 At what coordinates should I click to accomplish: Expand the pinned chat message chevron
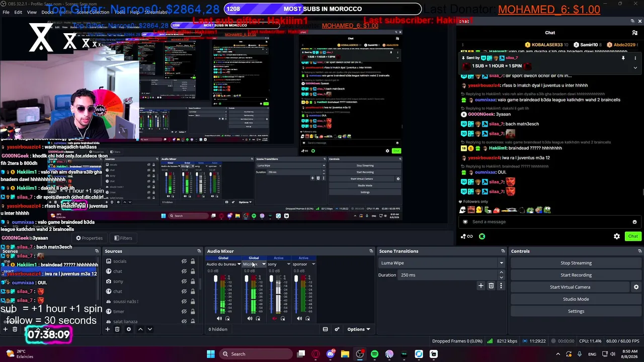click(635, 67)
